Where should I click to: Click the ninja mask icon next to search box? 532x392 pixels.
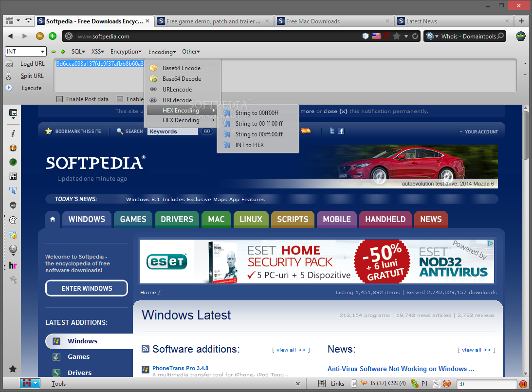520,36
